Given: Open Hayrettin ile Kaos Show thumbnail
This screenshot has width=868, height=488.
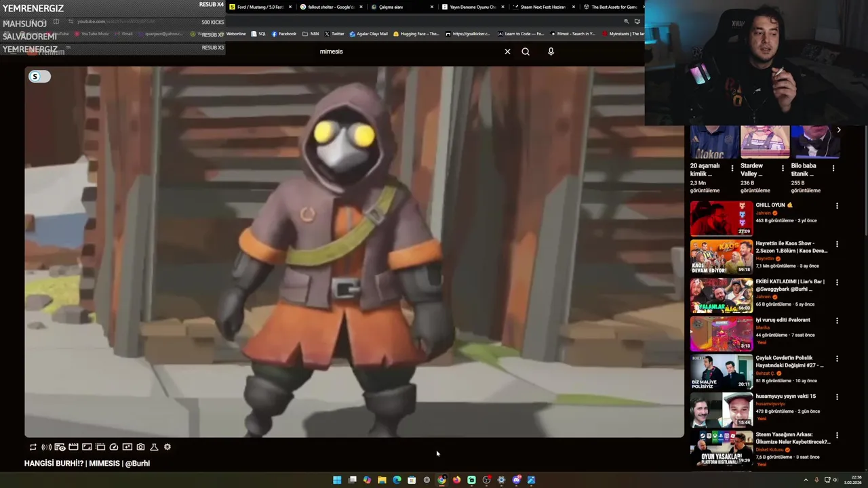Looking at the screenshot, I should tap(722, 256).
